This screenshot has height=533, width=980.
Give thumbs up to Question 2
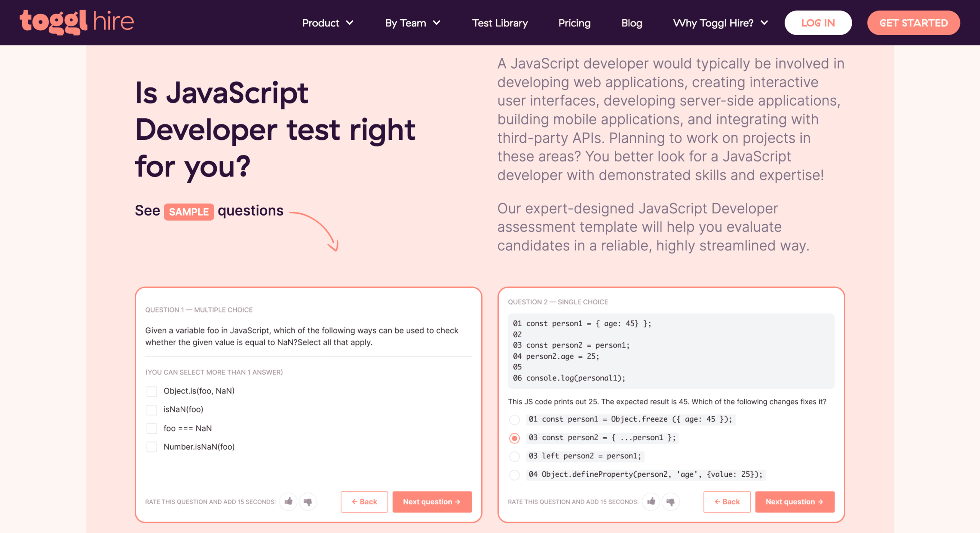tap(651, 501)
